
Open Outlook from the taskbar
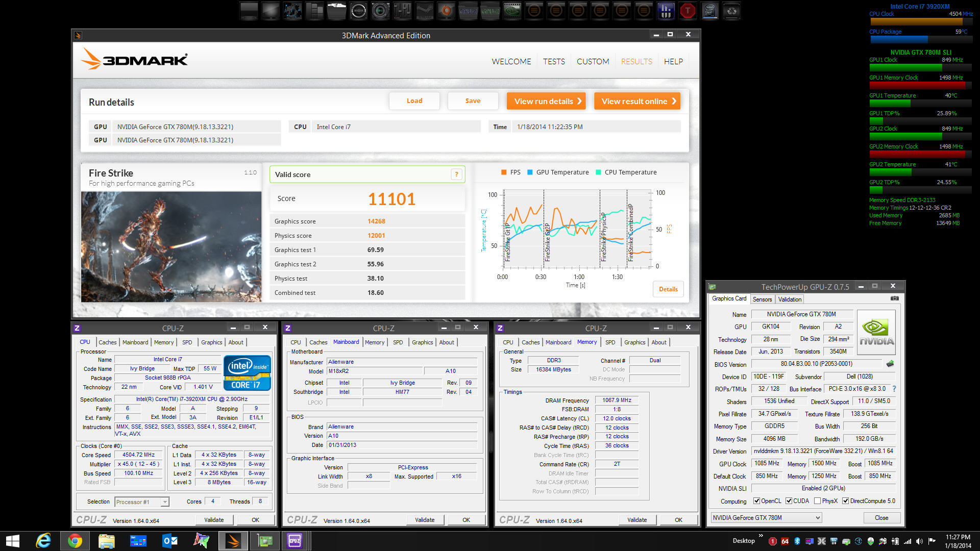[169, 541]
